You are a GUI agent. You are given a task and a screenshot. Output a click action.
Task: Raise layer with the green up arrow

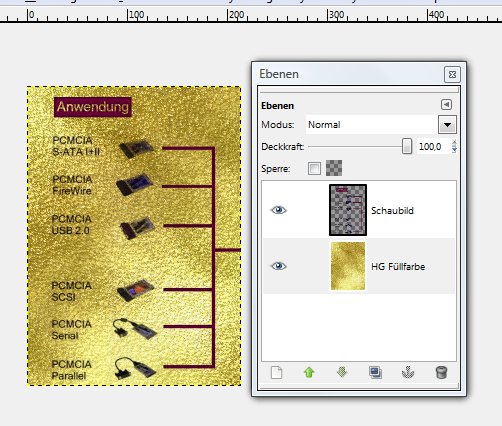pos(309,372)
